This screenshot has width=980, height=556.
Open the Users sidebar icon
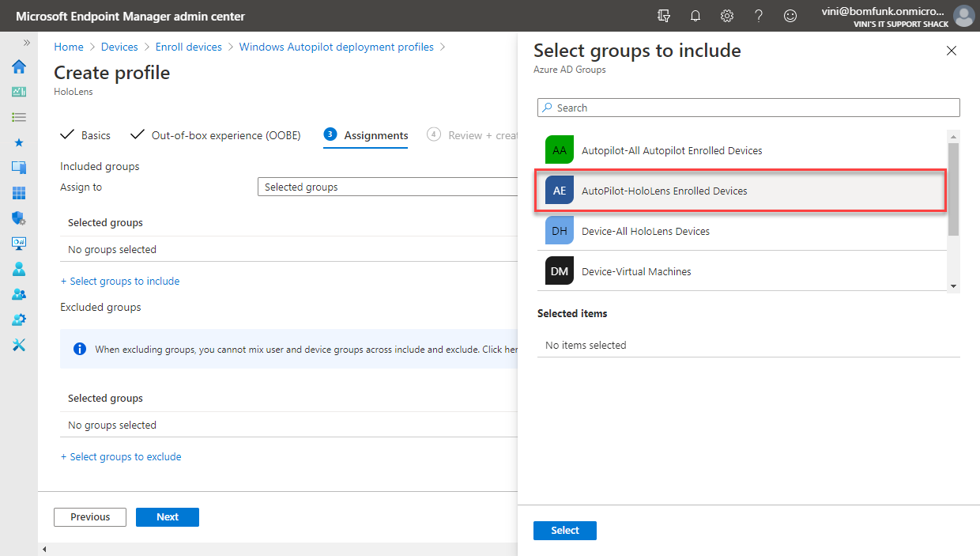click(19, 269)
